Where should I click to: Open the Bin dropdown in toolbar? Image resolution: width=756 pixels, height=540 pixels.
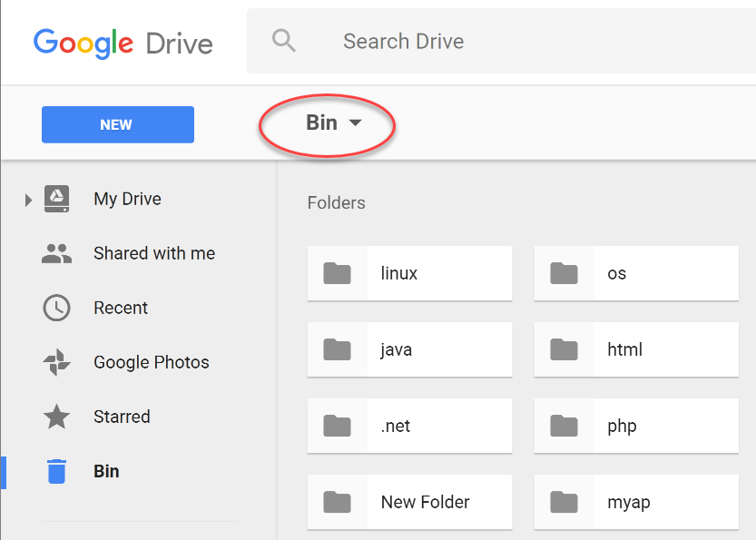[x=334, y=123]
